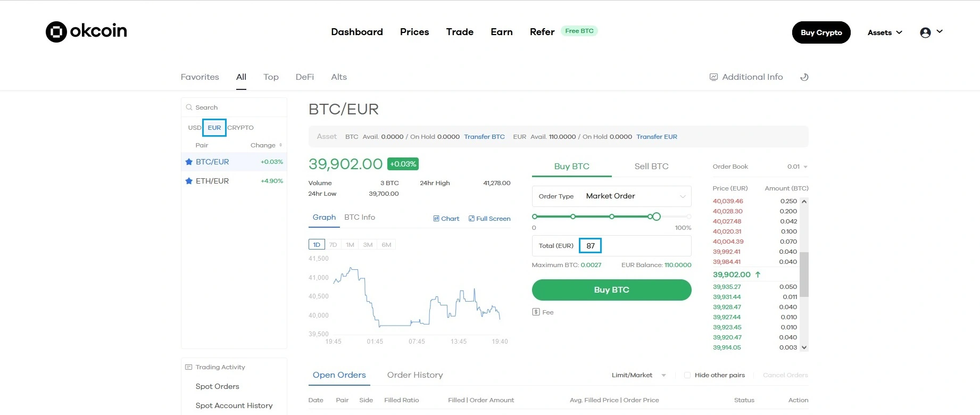This screenshot has width=980, height=415.
Task: Click the Trading Activity icon
Action: click(x=188, y=367)
